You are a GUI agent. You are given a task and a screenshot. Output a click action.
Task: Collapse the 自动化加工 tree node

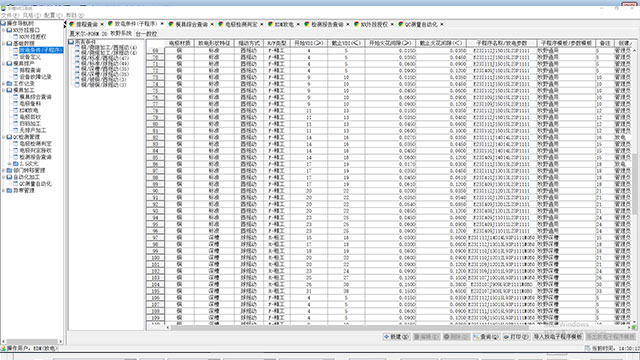(4, 177)
